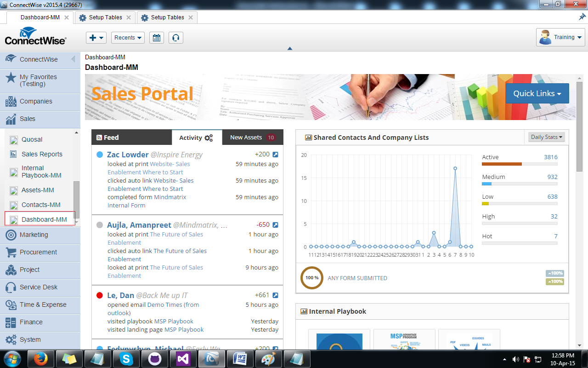Open MSP Playbook visited playbook link
588x368 pixels.
point(174,321)
